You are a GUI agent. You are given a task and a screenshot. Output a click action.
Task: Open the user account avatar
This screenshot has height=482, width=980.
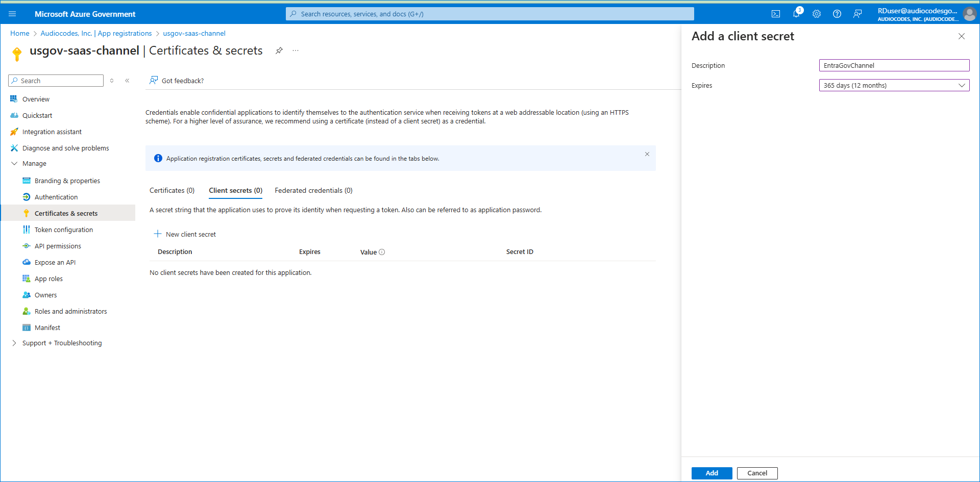tap(969, 14)
